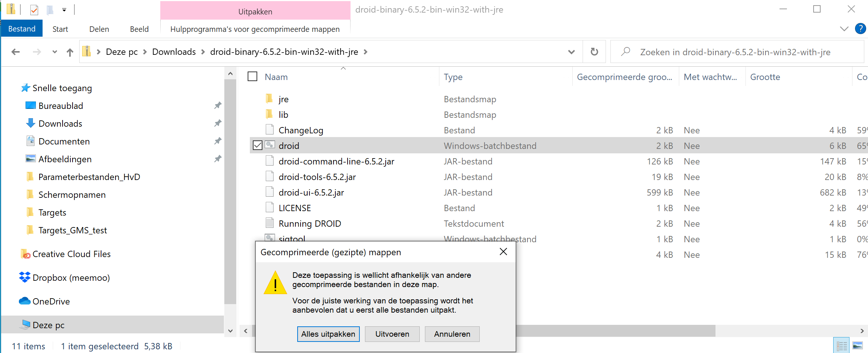Open the Bestand menu tab
Image resolution: width=868 pixels, height=353 pixels.
pyautogui.click(x=22, y=29)
